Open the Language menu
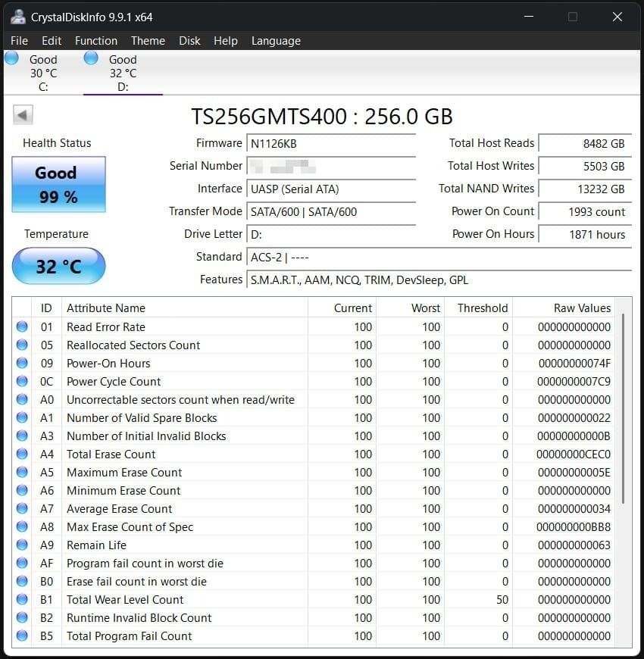 click(277, 41)
